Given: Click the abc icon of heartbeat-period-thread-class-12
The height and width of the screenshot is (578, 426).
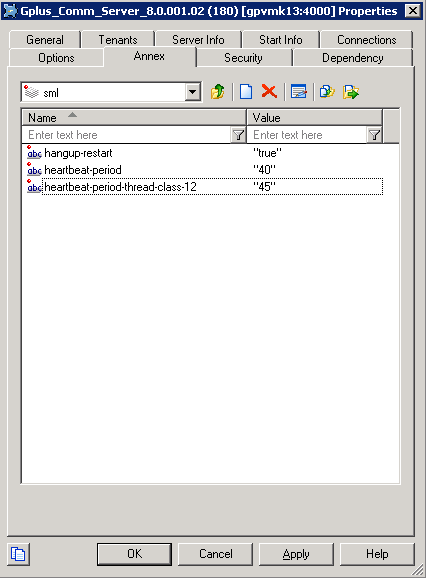Looking at the screenshot, I should click(x=34, y=187).
